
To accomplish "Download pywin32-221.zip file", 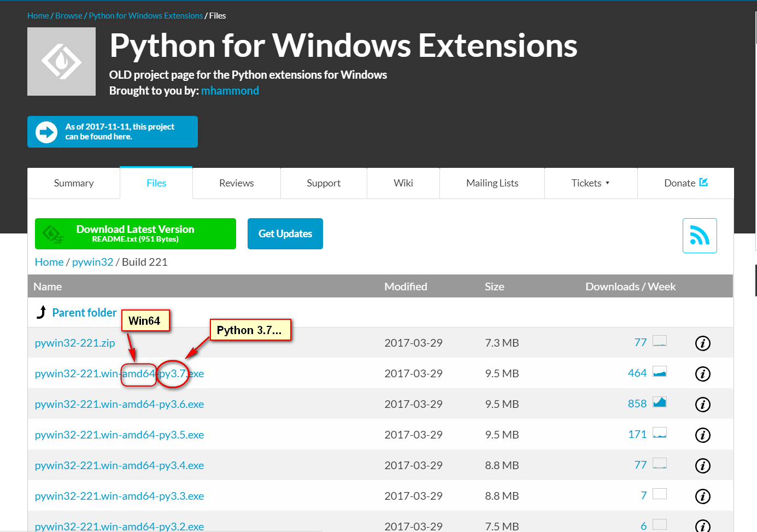I will tap(75, 343).
